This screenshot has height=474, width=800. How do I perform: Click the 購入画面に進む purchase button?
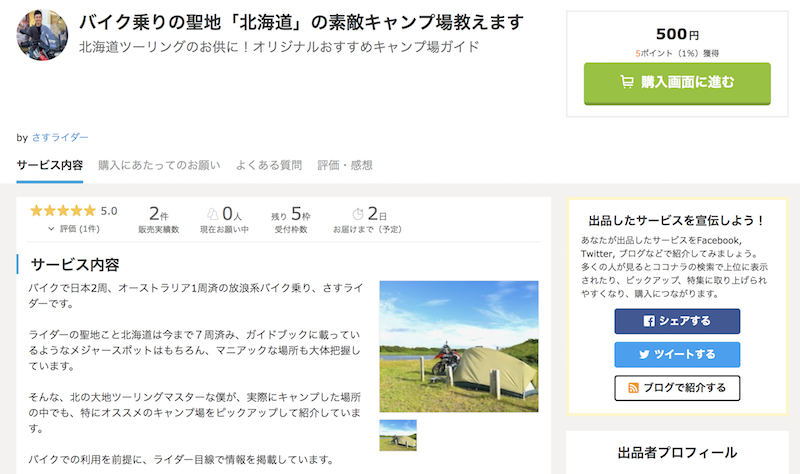click(677, 84)
